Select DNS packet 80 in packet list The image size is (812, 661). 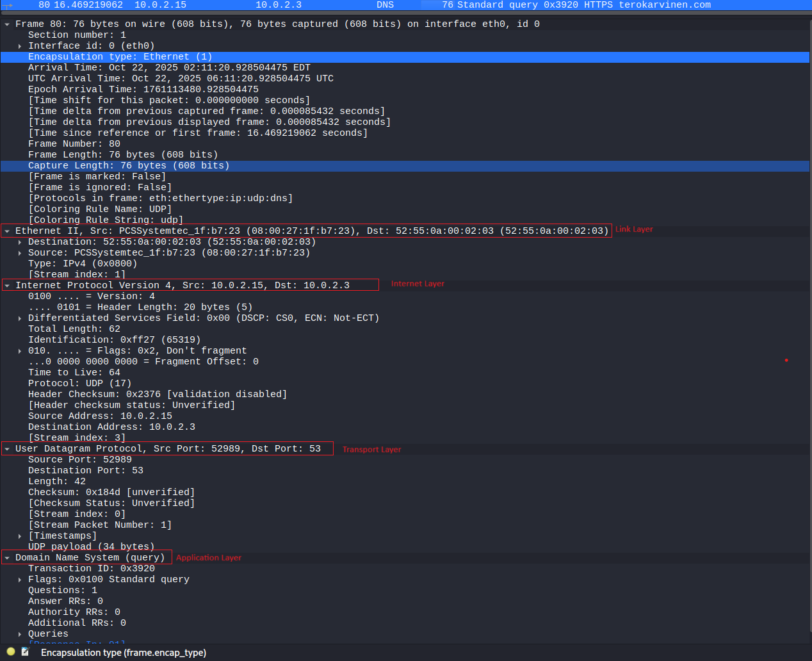(384, 5)
